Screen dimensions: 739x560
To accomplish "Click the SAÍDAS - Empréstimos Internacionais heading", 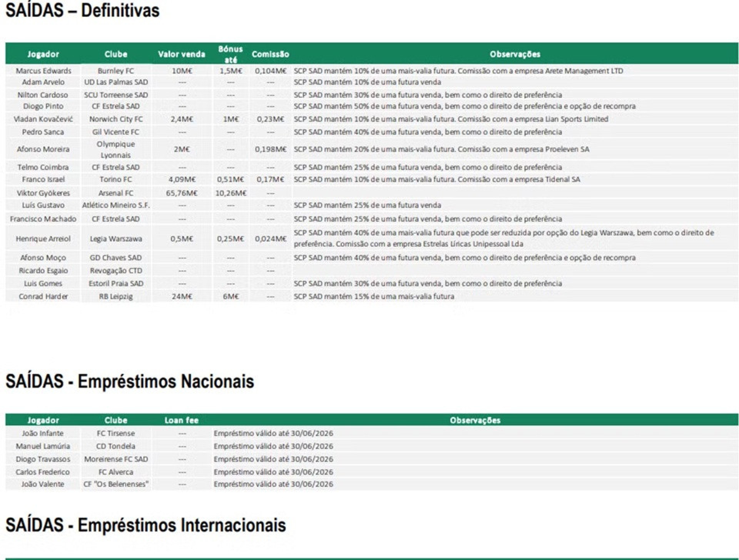I will point(145,525).
